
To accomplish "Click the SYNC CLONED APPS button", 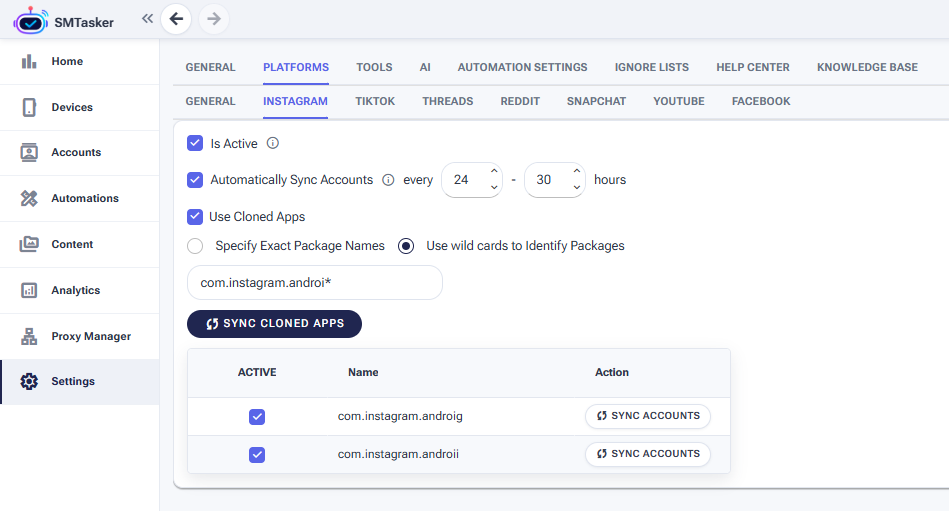I will tap(274, 324).
